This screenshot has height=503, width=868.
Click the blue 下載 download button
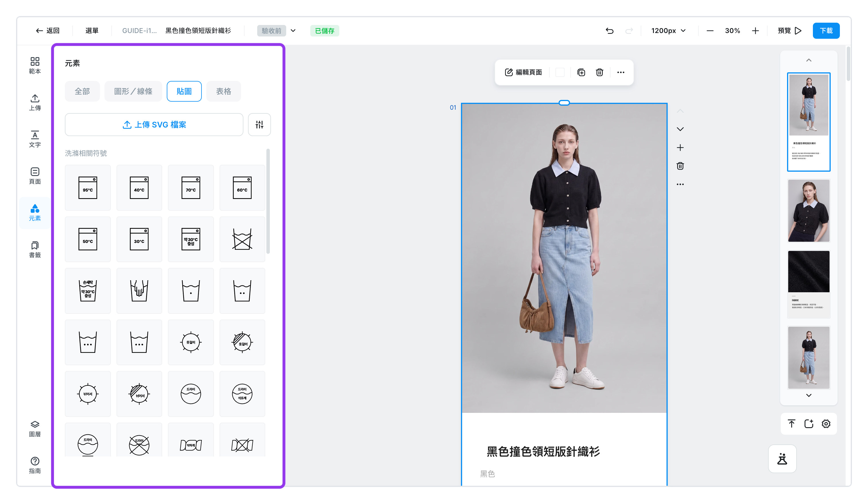tap(826, 31)
